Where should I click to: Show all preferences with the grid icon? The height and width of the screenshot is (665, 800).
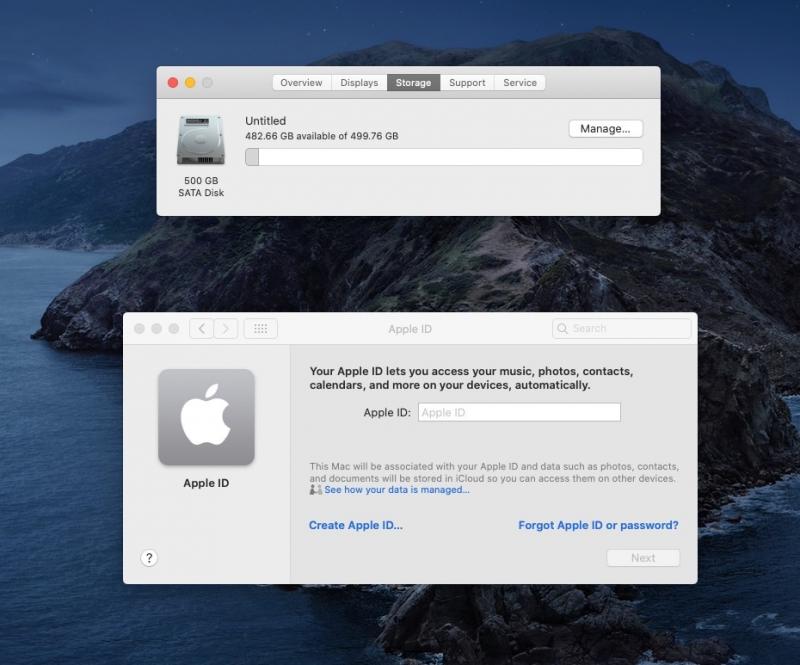[x=261, y=329]
